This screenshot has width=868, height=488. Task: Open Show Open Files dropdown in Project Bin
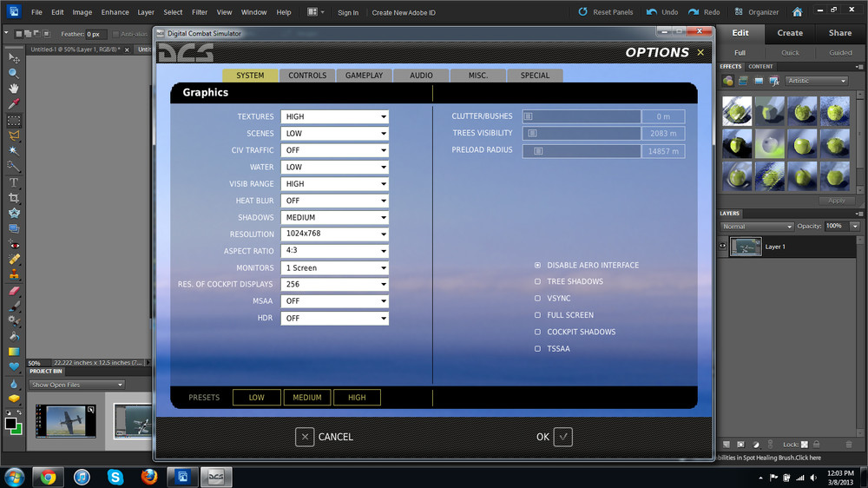77,385
